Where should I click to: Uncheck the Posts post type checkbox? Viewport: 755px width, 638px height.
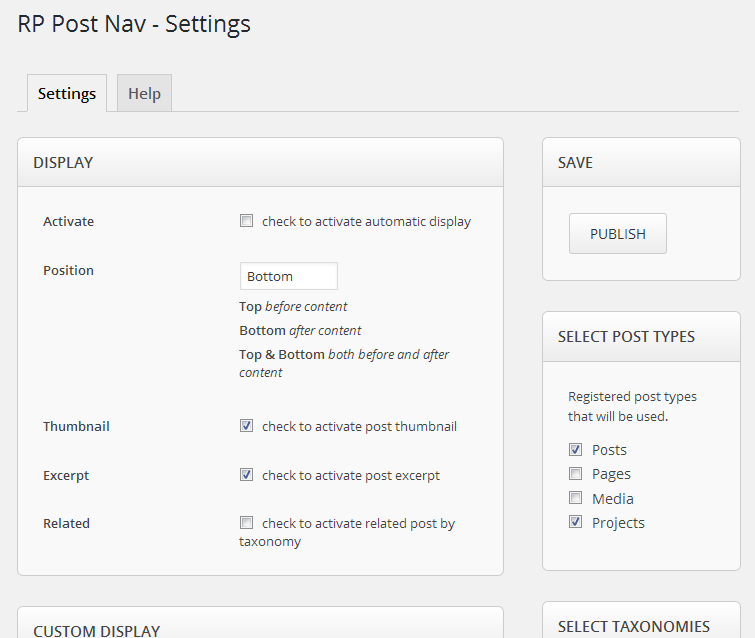pos(576,450)
